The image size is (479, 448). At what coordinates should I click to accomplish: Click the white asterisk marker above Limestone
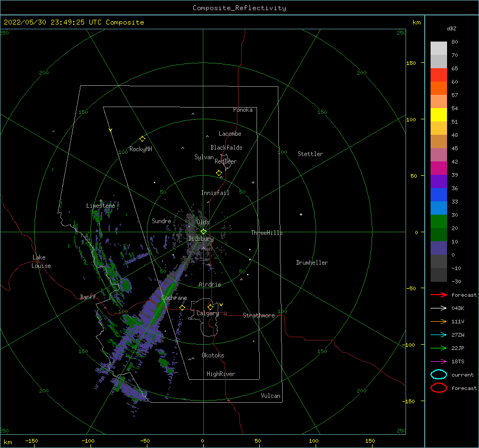coord(101,201)
